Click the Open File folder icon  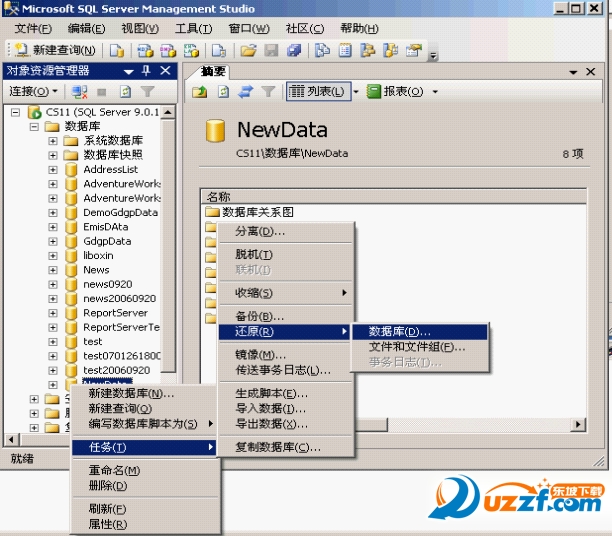(x=248, y=50)
